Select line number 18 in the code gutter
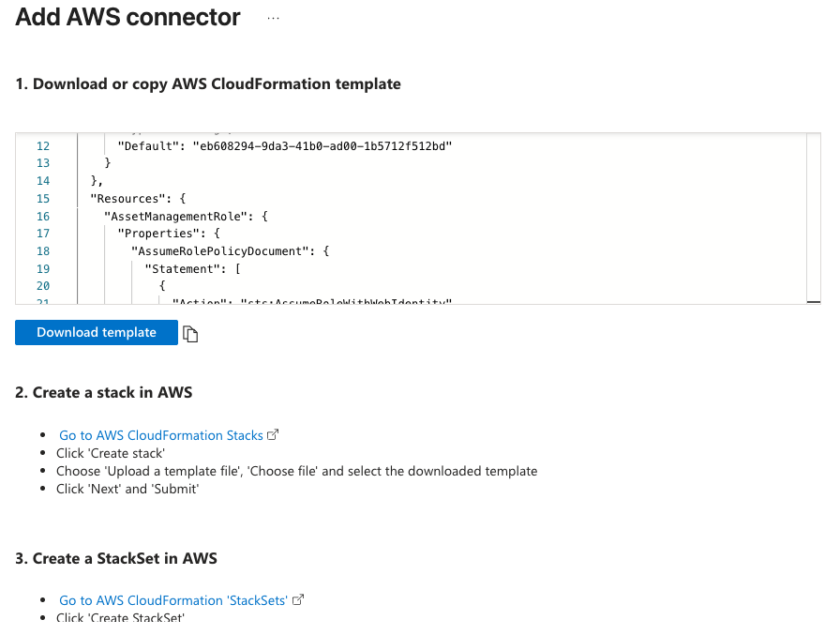The width and height of the screenshot is (840, 635). [x=42, y=251]
